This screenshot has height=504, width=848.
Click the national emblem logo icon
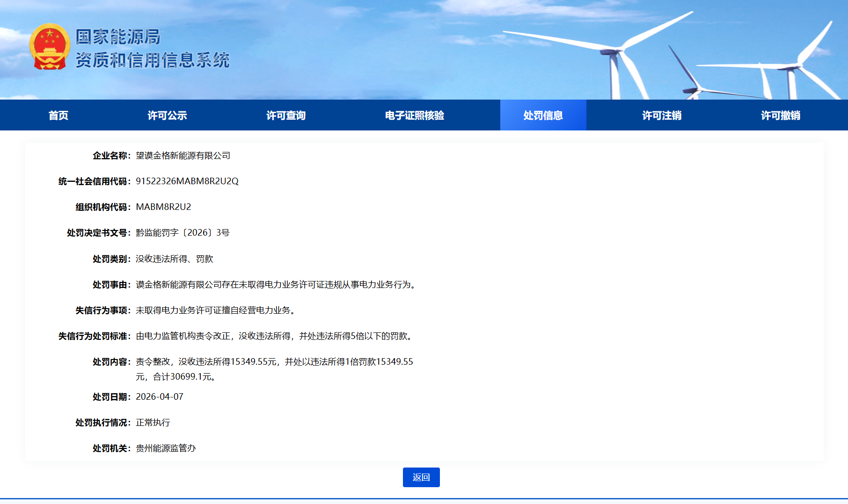point(50,47)
